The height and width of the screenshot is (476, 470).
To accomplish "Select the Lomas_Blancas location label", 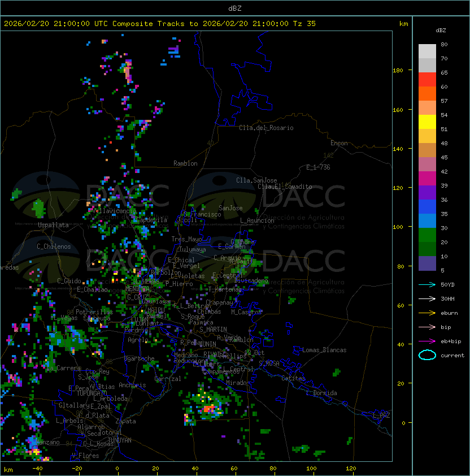I will [324, 350].
